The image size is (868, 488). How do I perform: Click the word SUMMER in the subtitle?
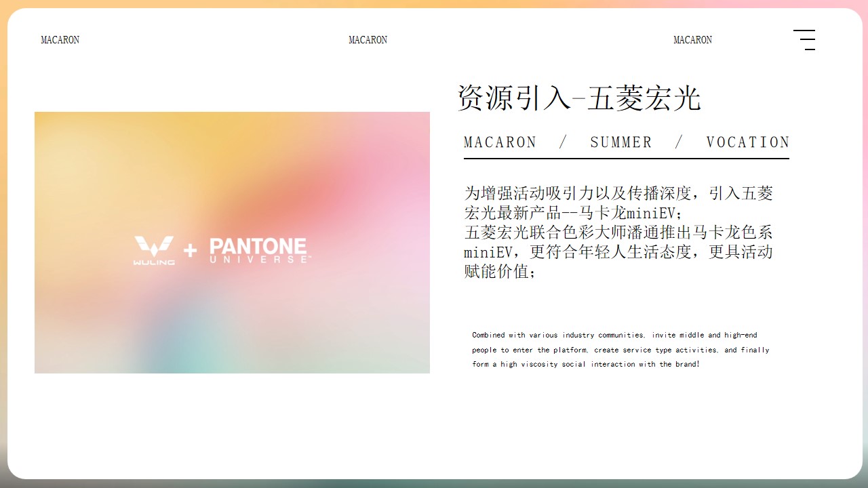[621, 142]
